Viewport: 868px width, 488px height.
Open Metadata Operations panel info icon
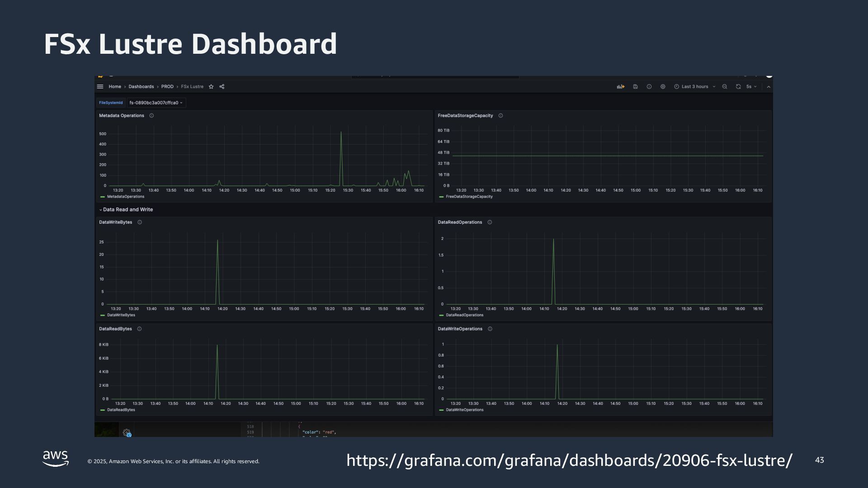[151, 116]
